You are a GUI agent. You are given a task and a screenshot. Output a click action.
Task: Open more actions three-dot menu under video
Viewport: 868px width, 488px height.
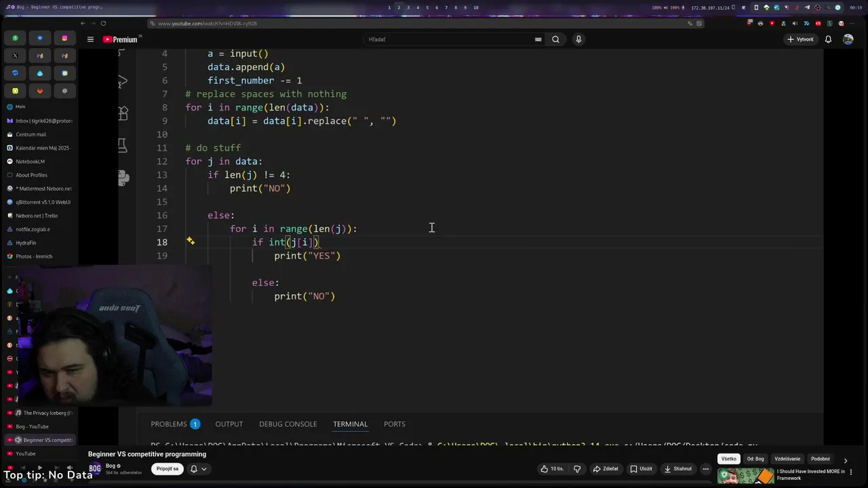[705, 468]
